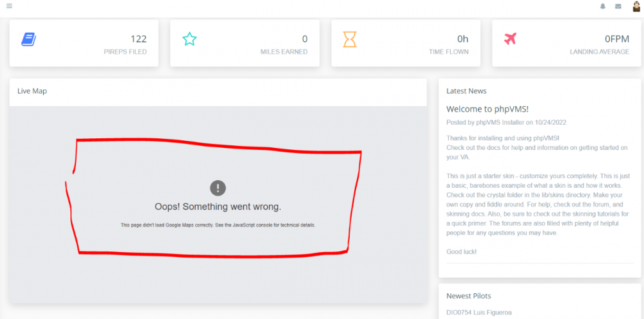Click the notification bell icon
This screenshot has width=644, height=319.
[603, 6]
